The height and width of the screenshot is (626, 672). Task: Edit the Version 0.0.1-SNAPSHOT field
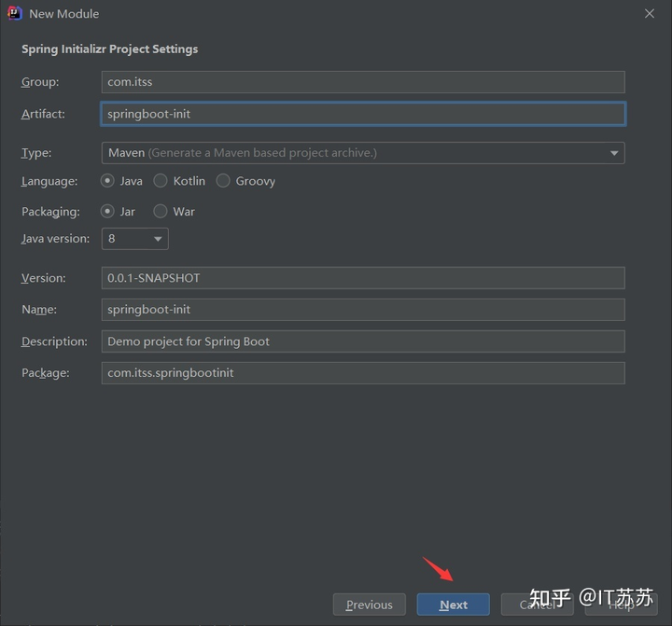point(363,278)
